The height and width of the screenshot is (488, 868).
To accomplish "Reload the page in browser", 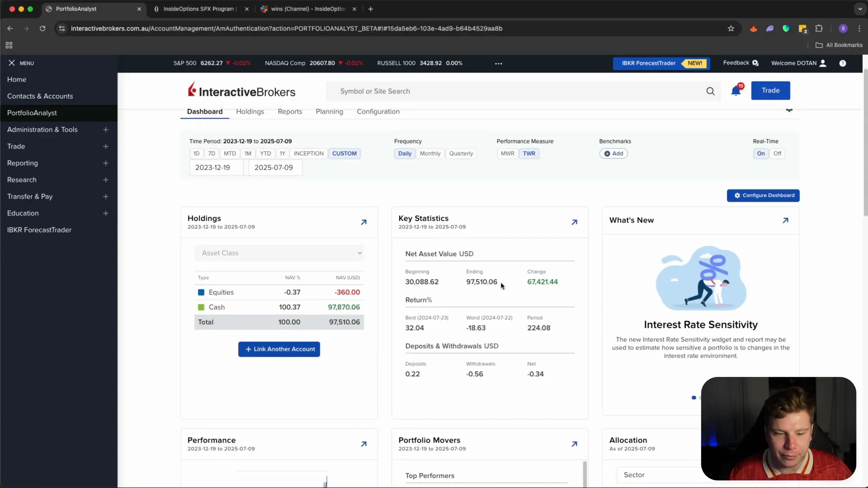I will click(x=42, y=28).
